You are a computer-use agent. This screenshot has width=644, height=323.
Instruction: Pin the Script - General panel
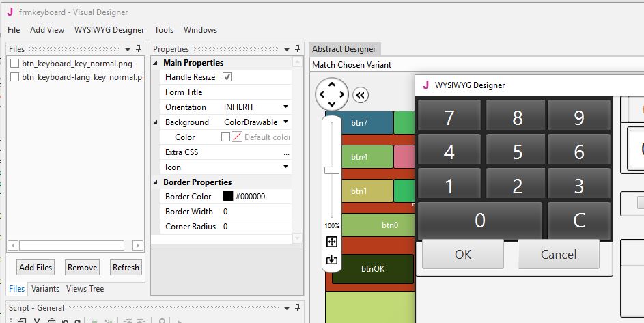tap(297, 307)
